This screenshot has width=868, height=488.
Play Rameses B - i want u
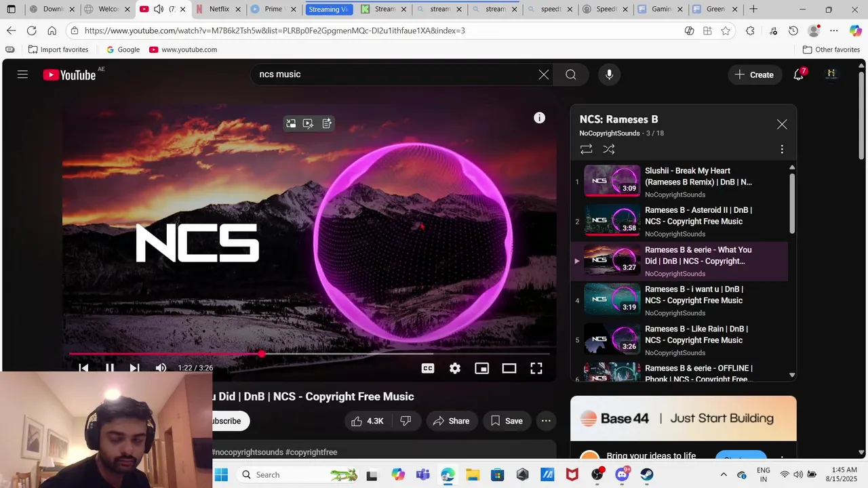(x=680, y=300)
